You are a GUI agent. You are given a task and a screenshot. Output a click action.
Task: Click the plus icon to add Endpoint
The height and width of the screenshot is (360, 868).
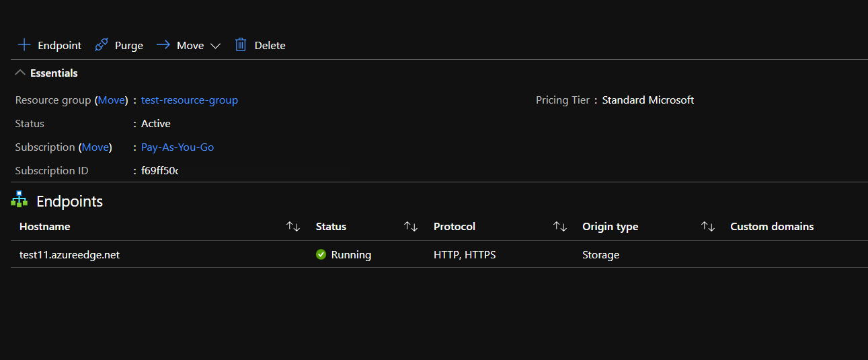coord(24,45)
